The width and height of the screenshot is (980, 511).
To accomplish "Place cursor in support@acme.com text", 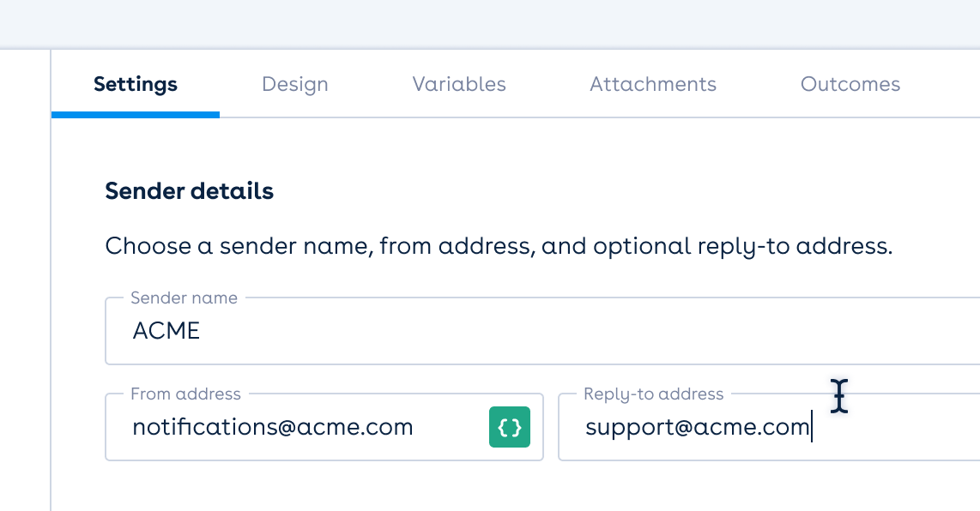I will click(x=697, y=427).
